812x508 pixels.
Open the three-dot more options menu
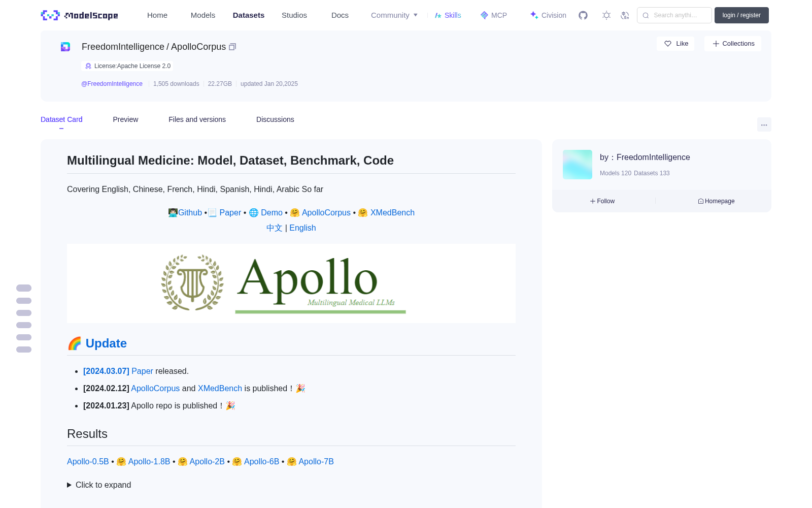[764, 124]
